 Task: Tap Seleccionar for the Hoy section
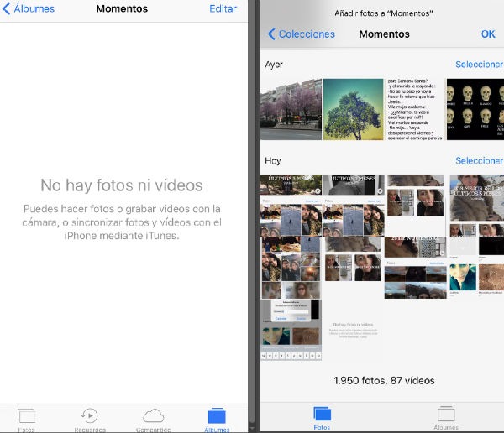[480, 160]
